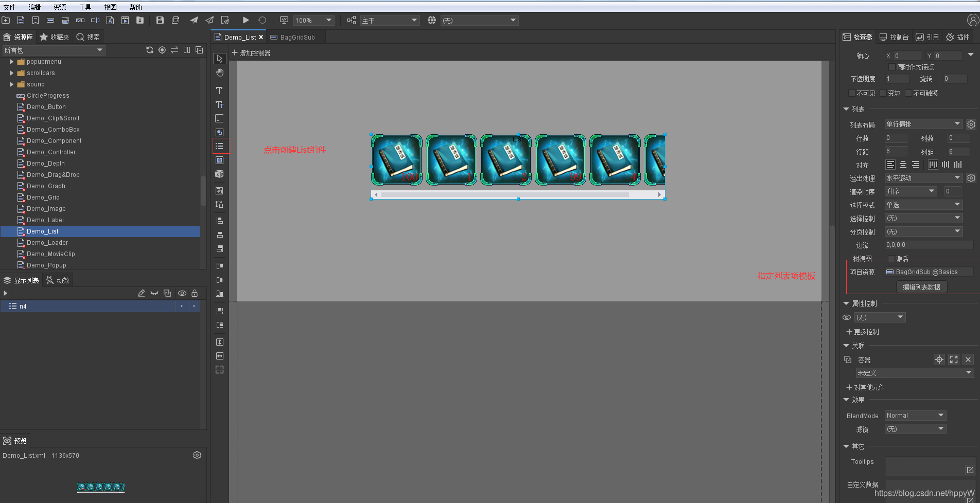The width and height of the screenshot is (980, 503).
Task: Locate current document in library
Action: [x=162, y=50]
